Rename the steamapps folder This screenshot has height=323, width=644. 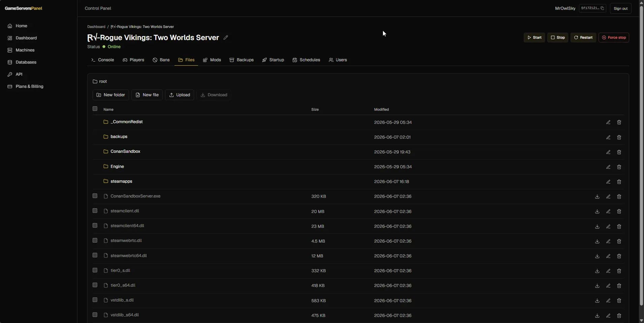coord(608,182)
